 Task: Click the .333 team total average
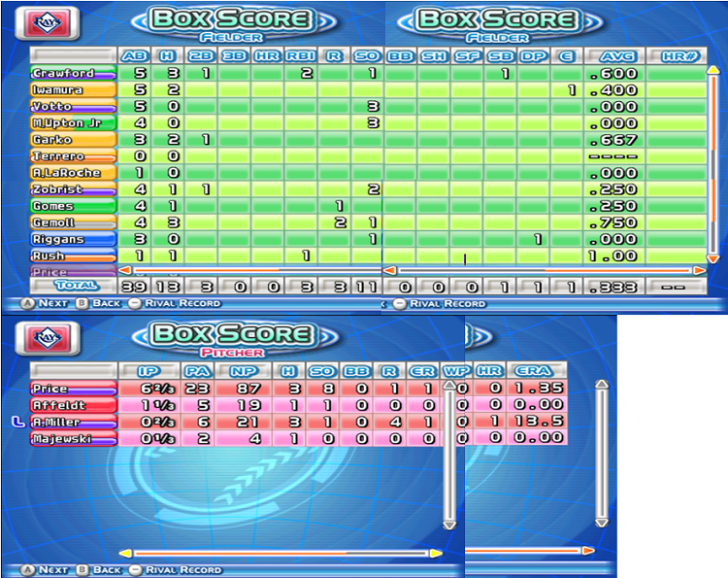[x=613, y=288]
